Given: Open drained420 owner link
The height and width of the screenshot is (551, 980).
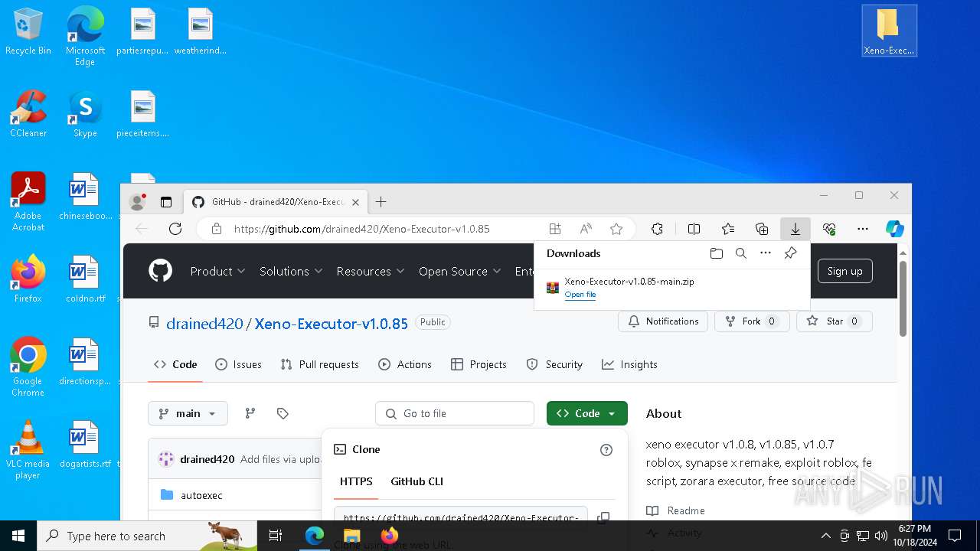Looking at the screenshot, I should 204,324.
